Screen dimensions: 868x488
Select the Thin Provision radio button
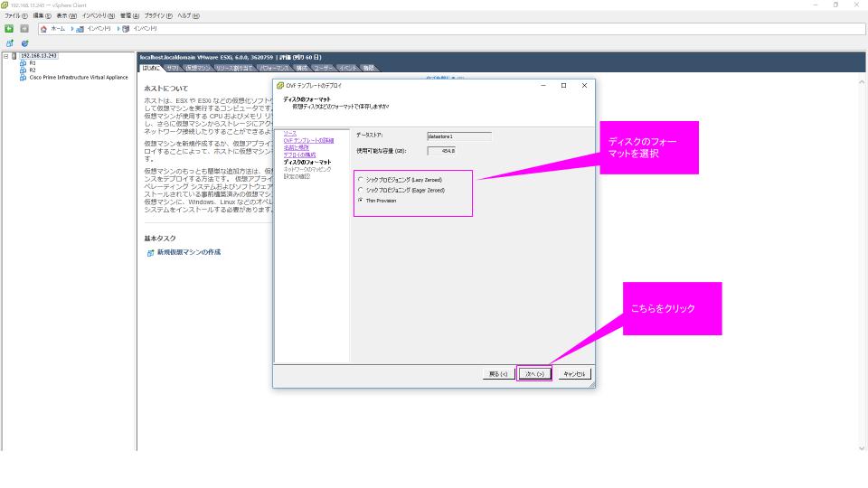(x=361, y=201)
